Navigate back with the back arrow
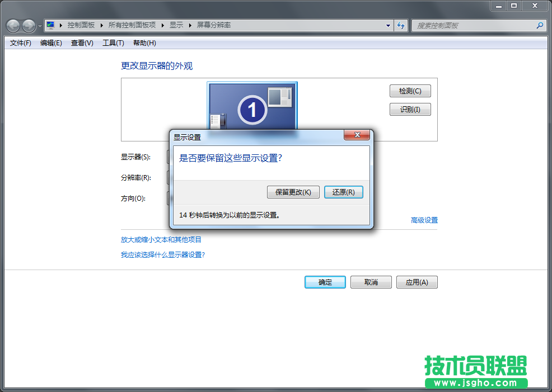 tap(12, 25)
